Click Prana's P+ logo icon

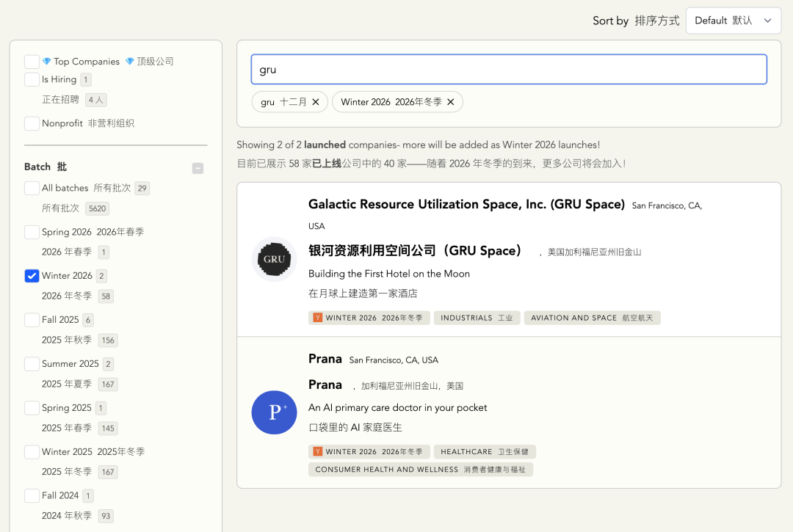pyautogui.click(x=274, y=412)
